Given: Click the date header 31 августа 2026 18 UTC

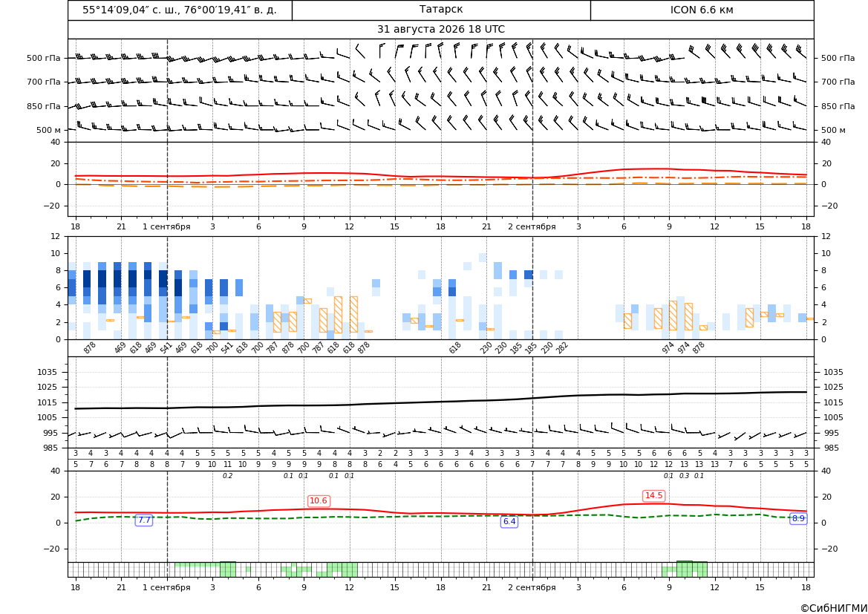Looking at the screenshot, I should [440, 30].
